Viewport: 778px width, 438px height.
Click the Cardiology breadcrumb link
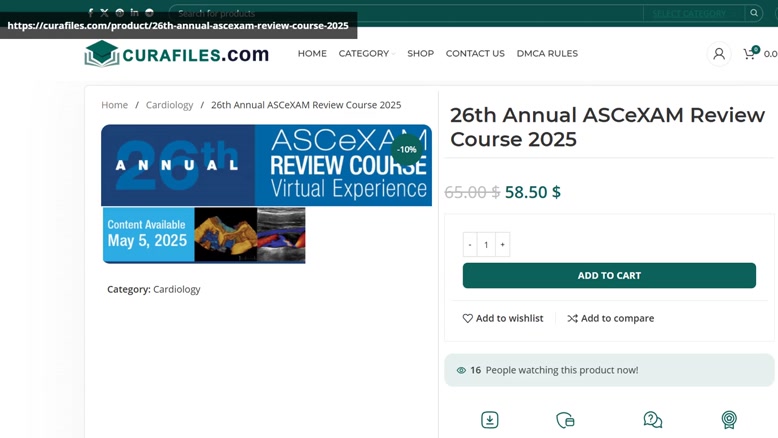coord(169,105)
